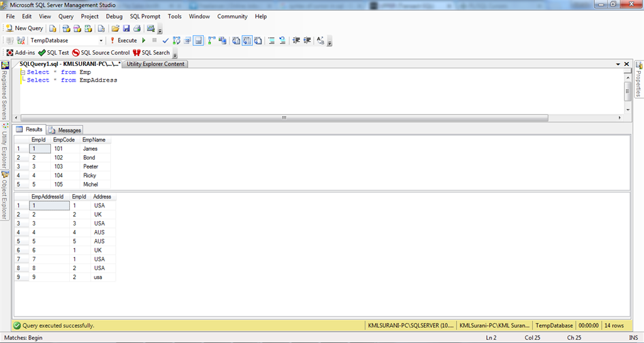Print with the printer icon
Image resolution: width=644 pixels, height=343 pixels.
click(137, 28)
